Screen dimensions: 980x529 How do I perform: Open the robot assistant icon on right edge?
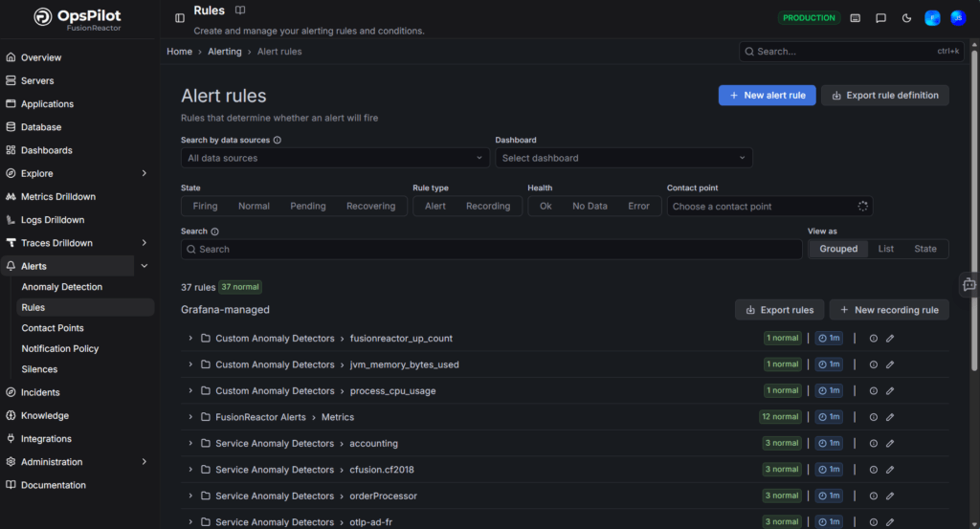pyautogui.click(x=969, y=284)
